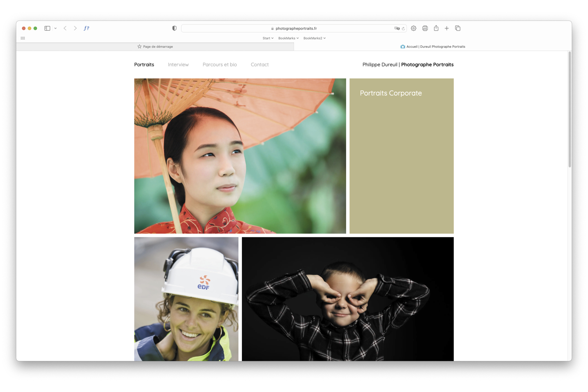588x392 pixels.
Task: Click Philippe Dureuil Photographe Portraits site title
Action: [x=408, y=65]
